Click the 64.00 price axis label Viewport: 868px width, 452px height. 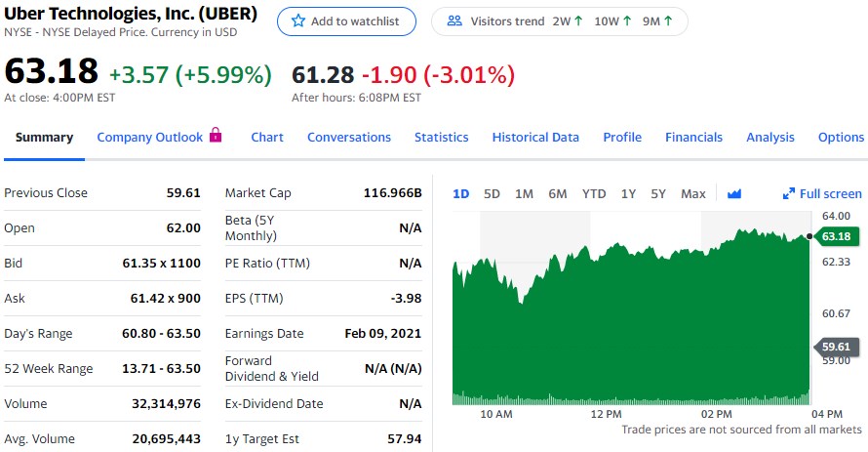pyautogui.click(x=836, y=216)
